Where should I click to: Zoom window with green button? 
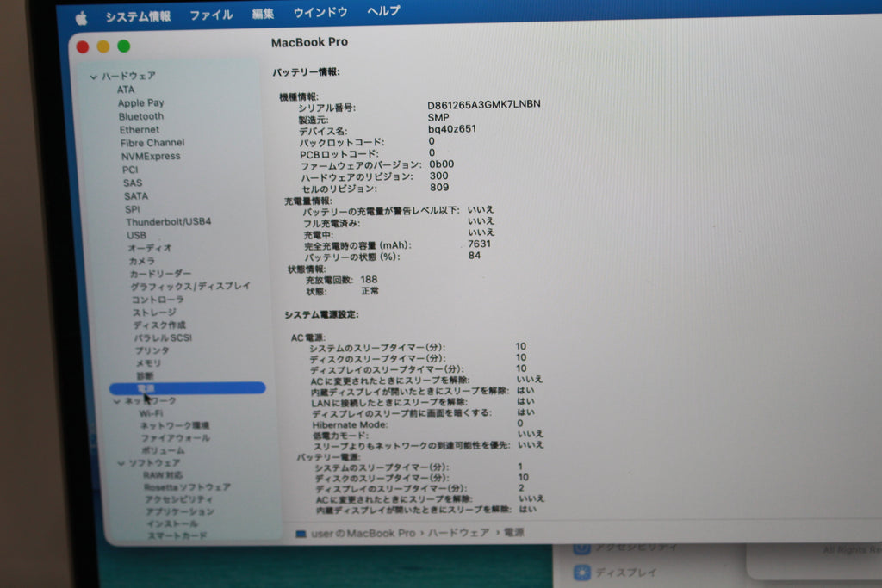[124, 46]
